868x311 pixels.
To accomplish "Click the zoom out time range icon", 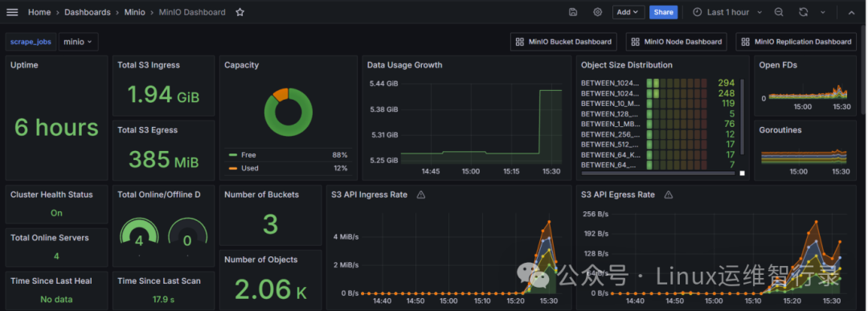I will click(779, 12).
